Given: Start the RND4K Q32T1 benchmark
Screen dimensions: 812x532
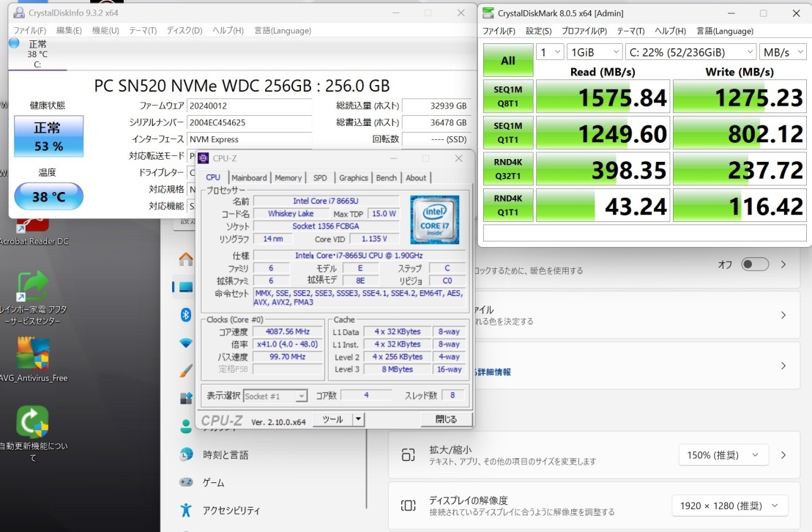Looking at the screenshot, I should coord(508,169).
